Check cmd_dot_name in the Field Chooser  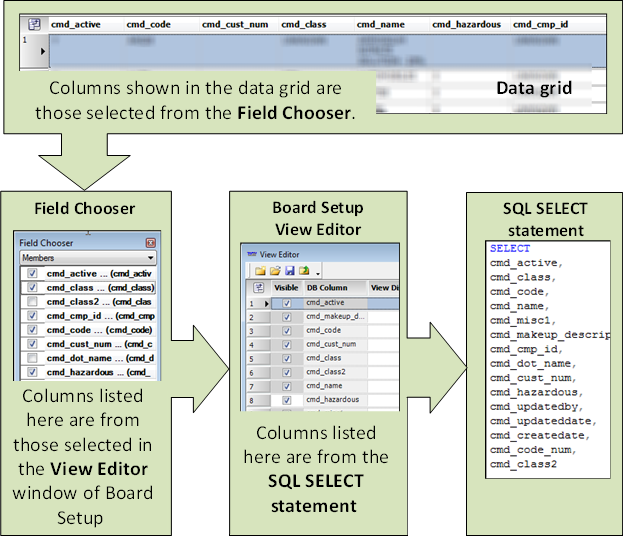click(33, 358)
